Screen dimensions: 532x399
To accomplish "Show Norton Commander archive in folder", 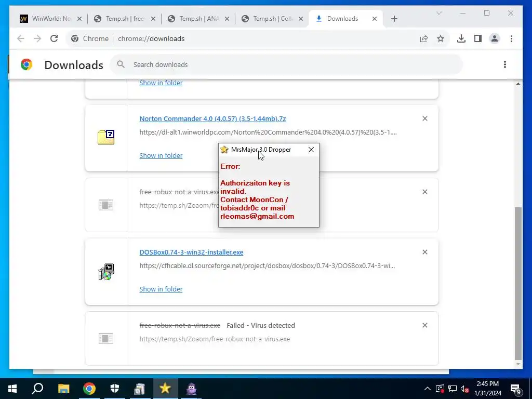I will (x=161, y=155).
